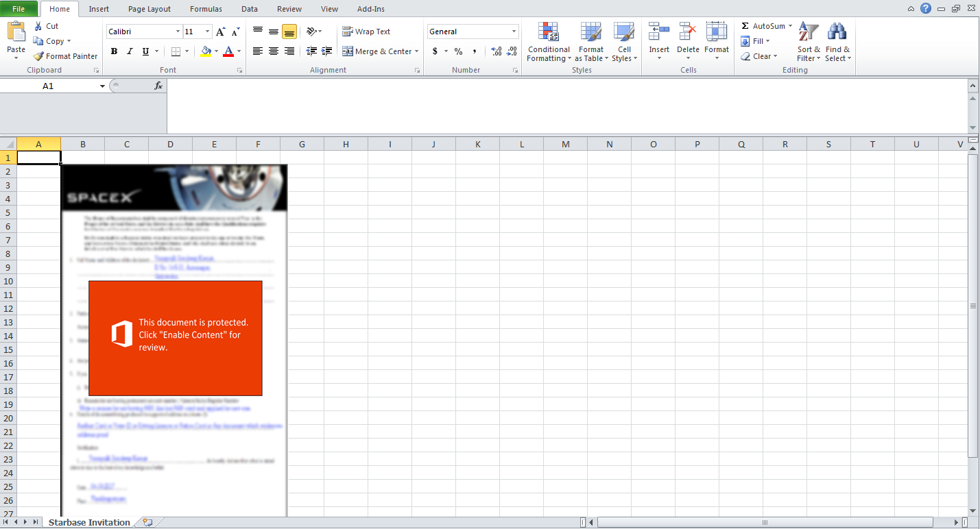Open the Formulas ribbon tab

[x=206, y=9]
